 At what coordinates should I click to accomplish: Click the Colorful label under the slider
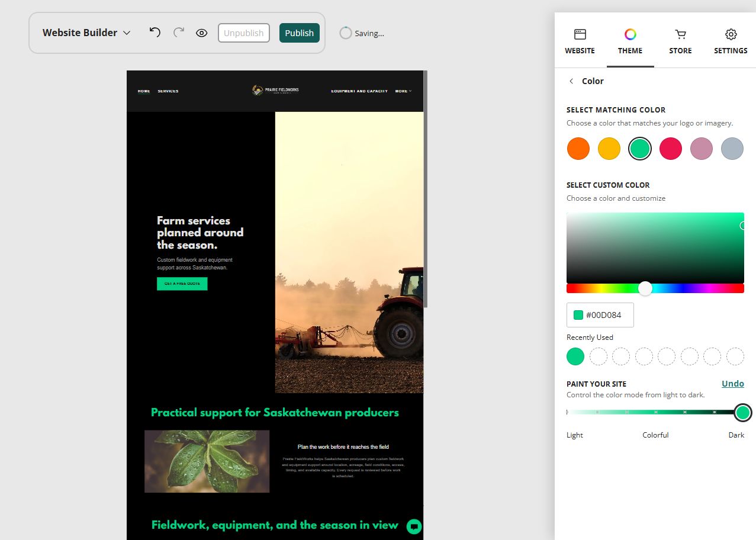[x=655, y=435]
